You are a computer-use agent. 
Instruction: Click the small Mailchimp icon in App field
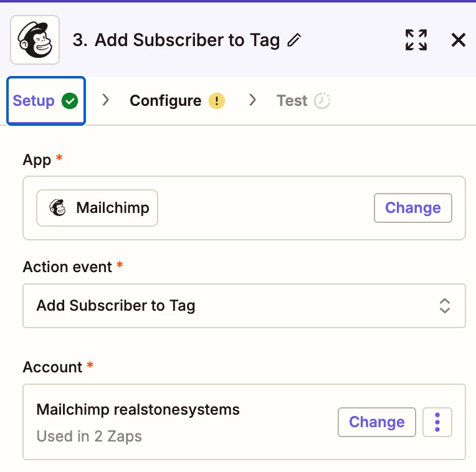(58, 208)
